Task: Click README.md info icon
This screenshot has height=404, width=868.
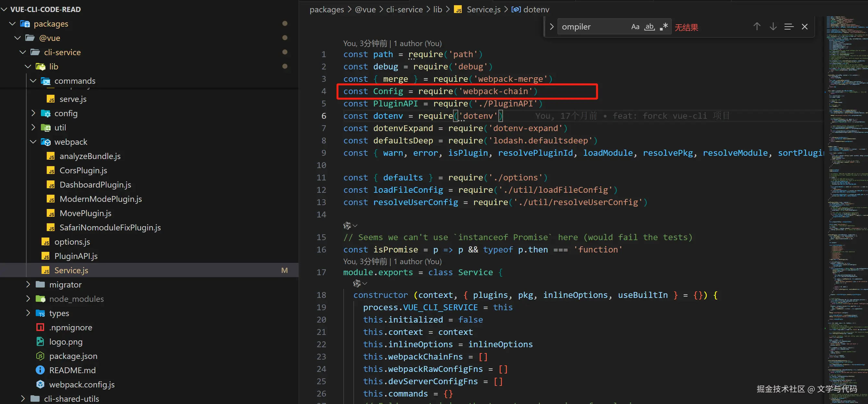Action: point(40,370)
